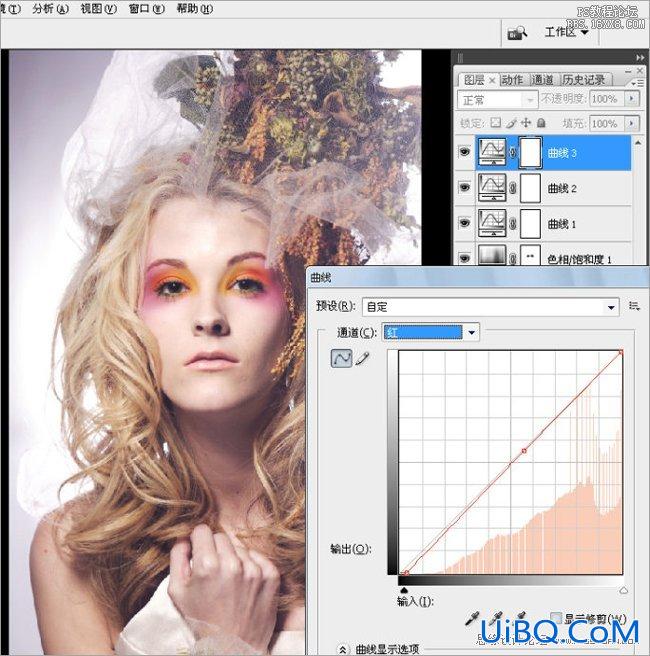Open the 窗口 menu
The height and width of the screenshot is (656, 650).
point(146,9)
